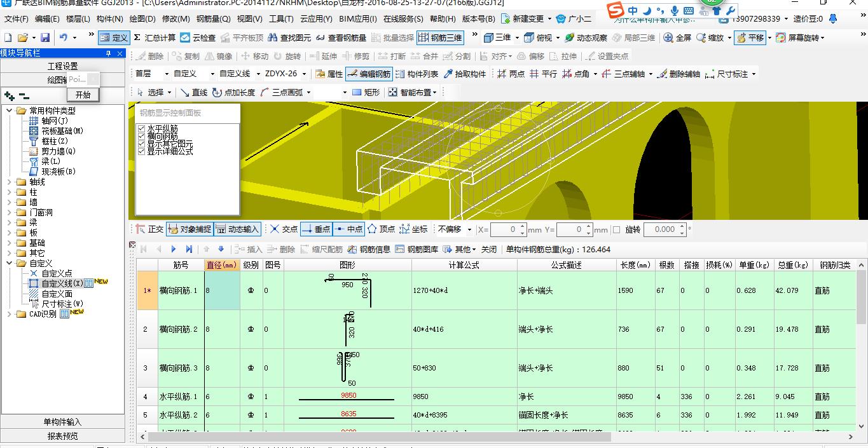Click 尺寸标注 dimension tool in toolbar
This screenshot has height=448, width=868.
(x=726, y=74)
